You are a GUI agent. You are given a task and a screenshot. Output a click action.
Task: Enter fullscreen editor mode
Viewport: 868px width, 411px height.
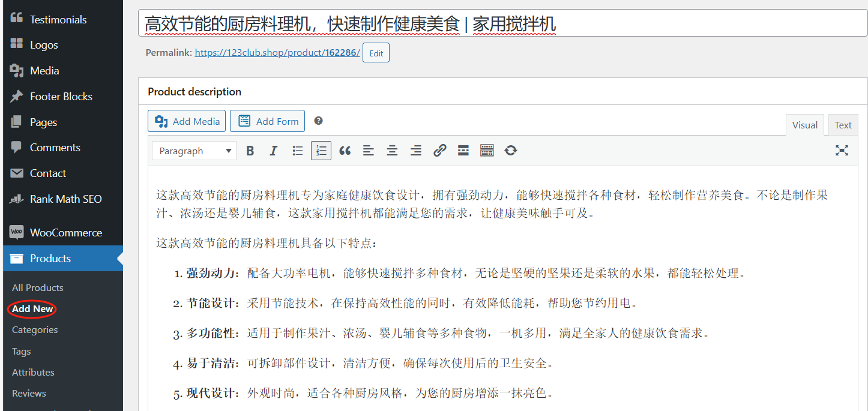(842, 151)
